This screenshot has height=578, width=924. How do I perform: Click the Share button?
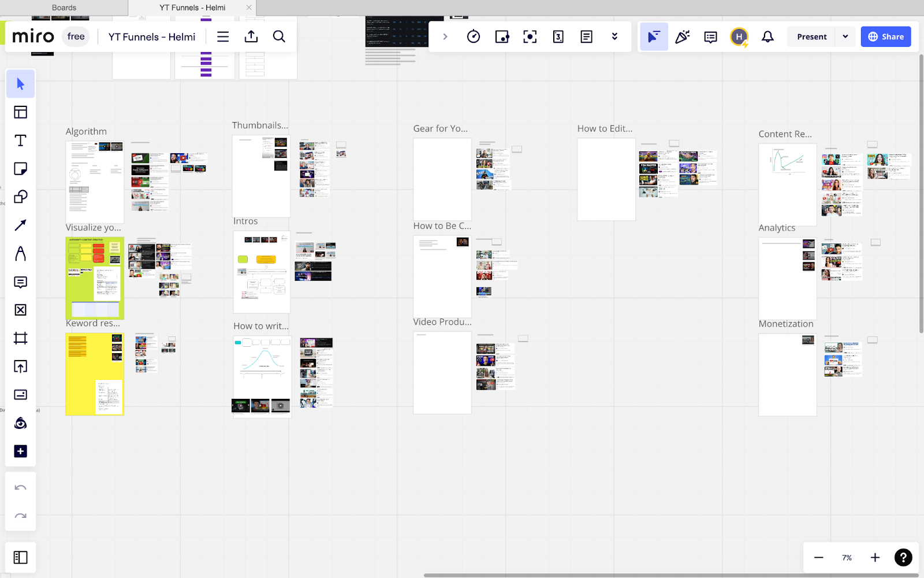[x=886, y=37]
